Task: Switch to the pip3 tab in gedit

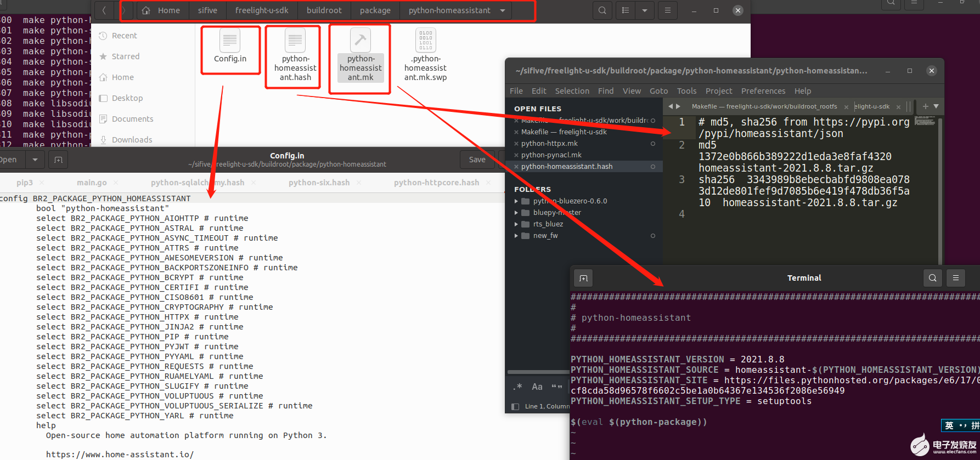Action: (x=25, y=183)
